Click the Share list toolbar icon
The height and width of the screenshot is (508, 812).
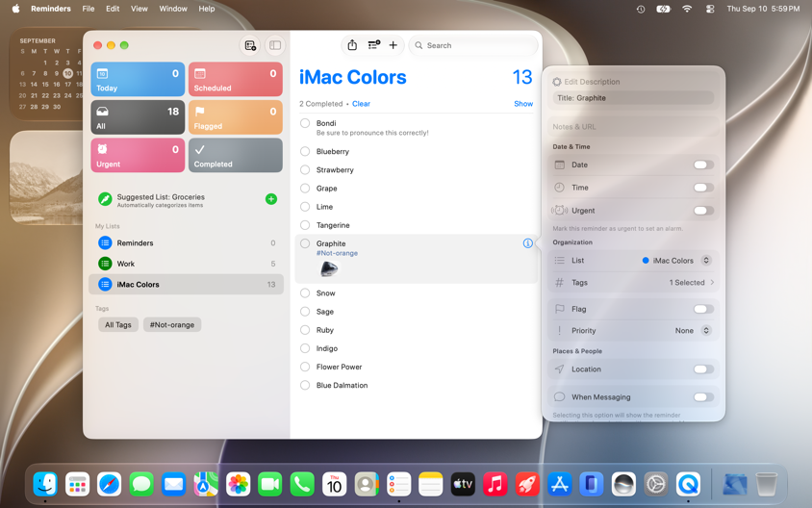[352, 45]
